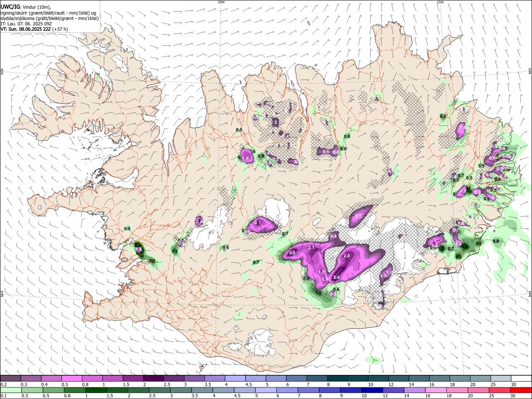Click the '3.4' precipitation value on the map
The width and height of the screenshot is (532, 399).
point(337,278)
